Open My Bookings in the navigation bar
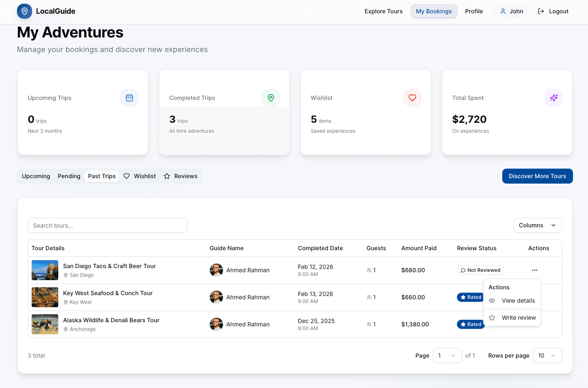The image size is (588, 388). point(434,11)
